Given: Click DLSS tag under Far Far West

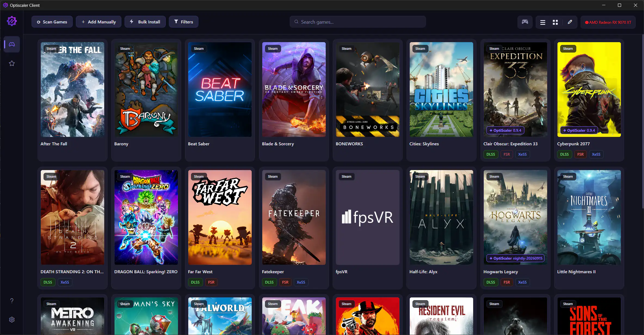Looking at the screenshot, I should point(195,282).
